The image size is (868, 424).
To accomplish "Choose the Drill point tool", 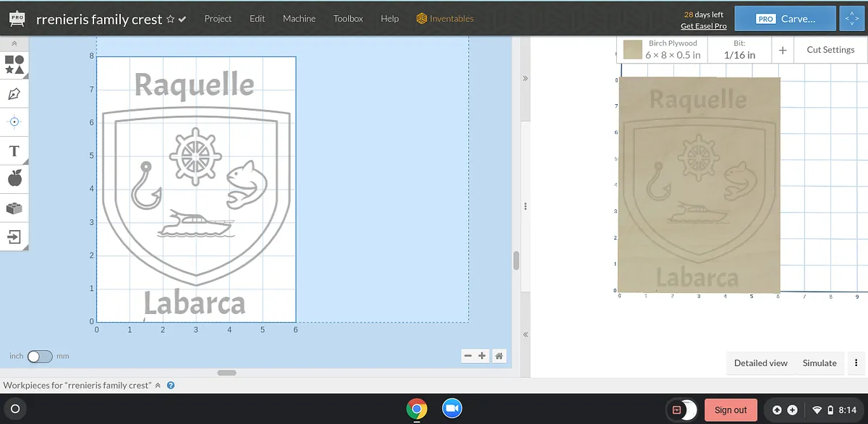I will click(x=14, y=122).
